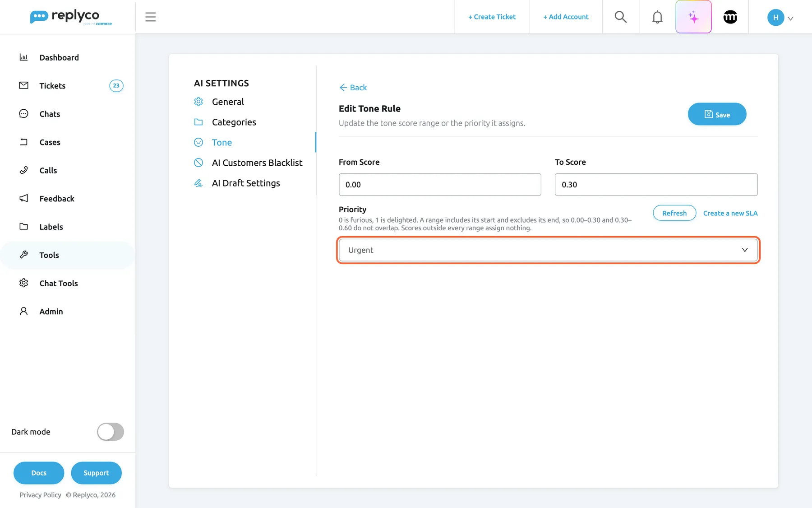Click the Save button
Viewport: 812px width, 508px height.
click(x=717, y=114)
